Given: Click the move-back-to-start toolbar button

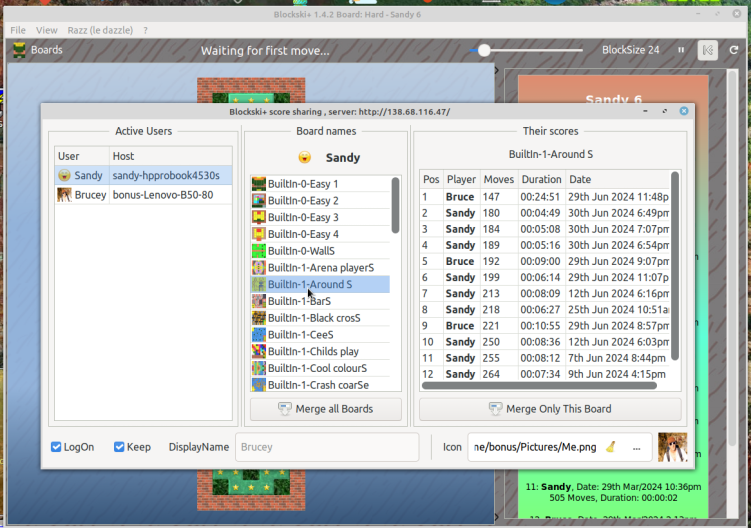Looking at the screenshot, I should point(708,50).
